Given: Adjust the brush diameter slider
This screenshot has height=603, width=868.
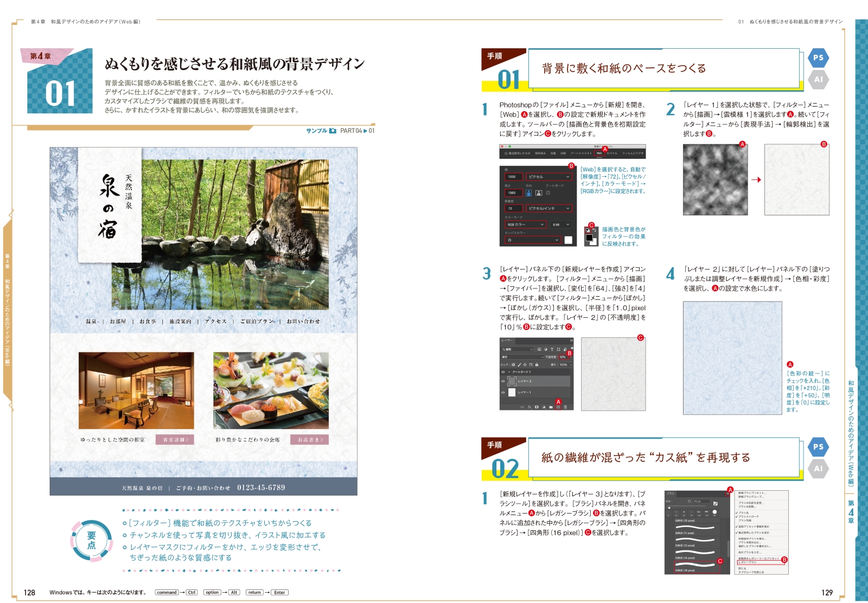Looking at the screenshot, I should point(669,508).
